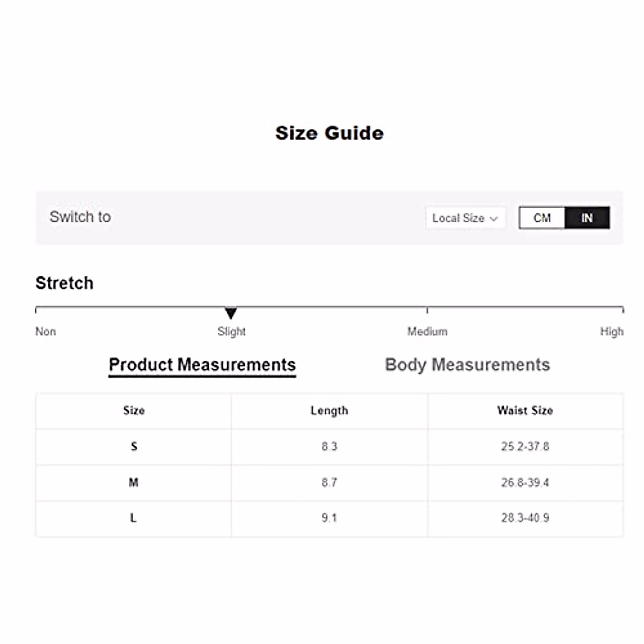Viewport: 644px width, 644px height.
Task: Switch to Body Measurements tab
Action: (467, 365)
